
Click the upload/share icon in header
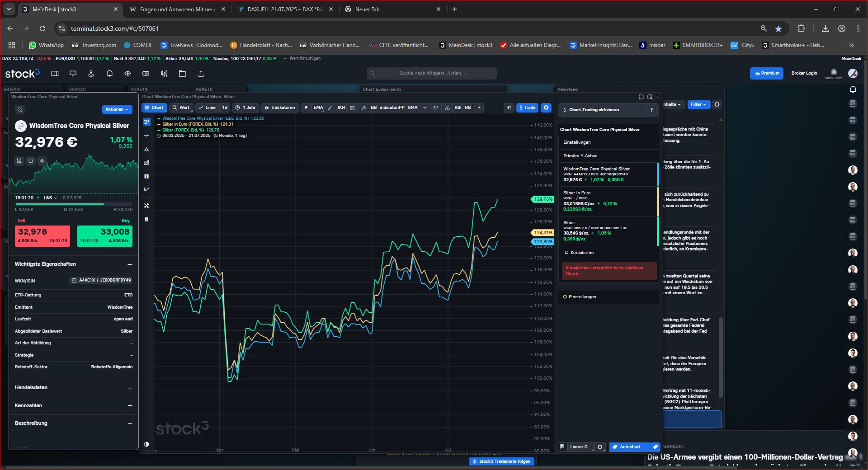click(x=201, y=74)
